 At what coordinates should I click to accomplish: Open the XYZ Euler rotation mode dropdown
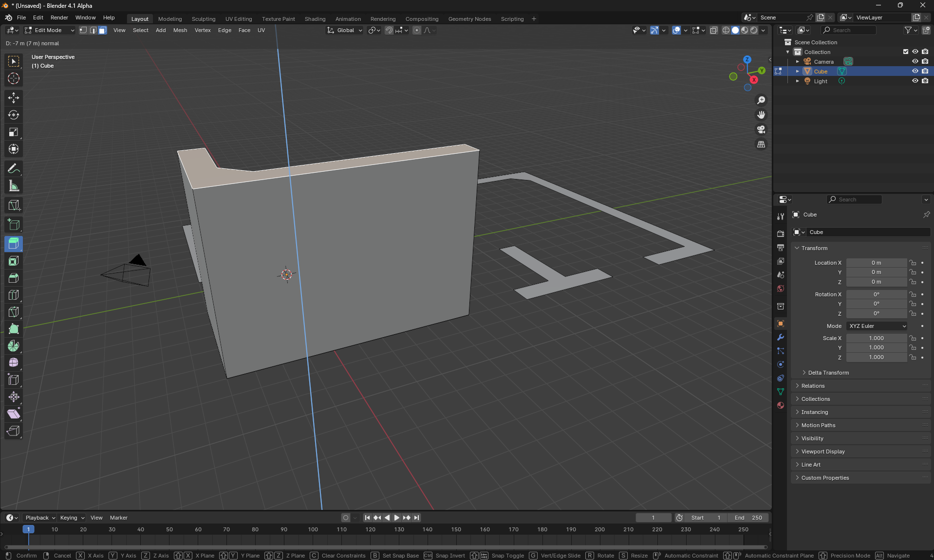pyautogui.click(x=877, y=326)
